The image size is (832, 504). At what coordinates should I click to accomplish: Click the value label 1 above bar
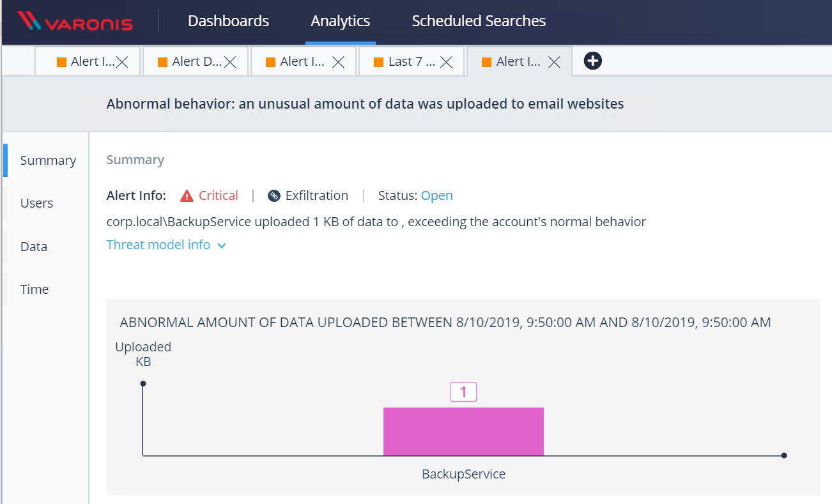(x=463, y=392)
